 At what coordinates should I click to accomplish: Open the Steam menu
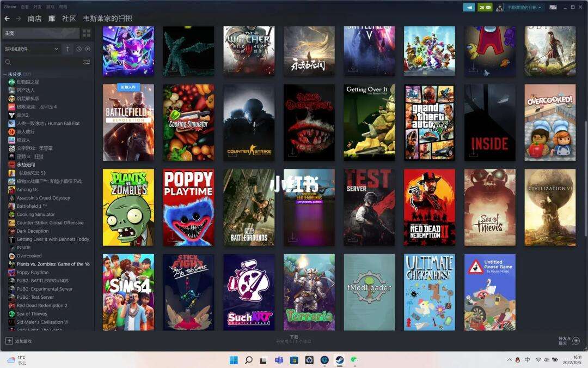[x=10, y=7]
